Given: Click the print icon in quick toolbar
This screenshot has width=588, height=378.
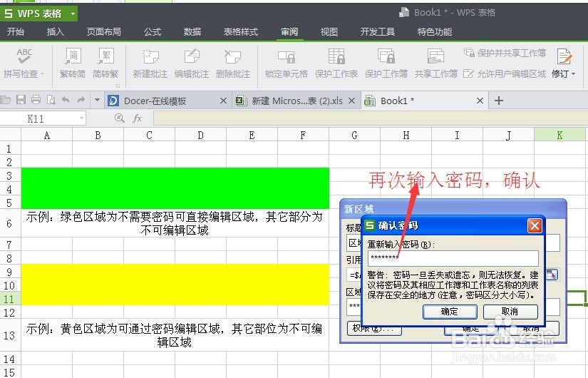Looking at the screenshot, I should [x=36, y=101].
